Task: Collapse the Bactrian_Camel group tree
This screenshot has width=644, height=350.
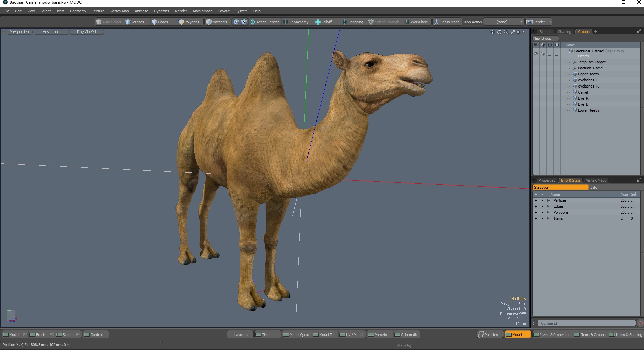Action: coord(567,53)
